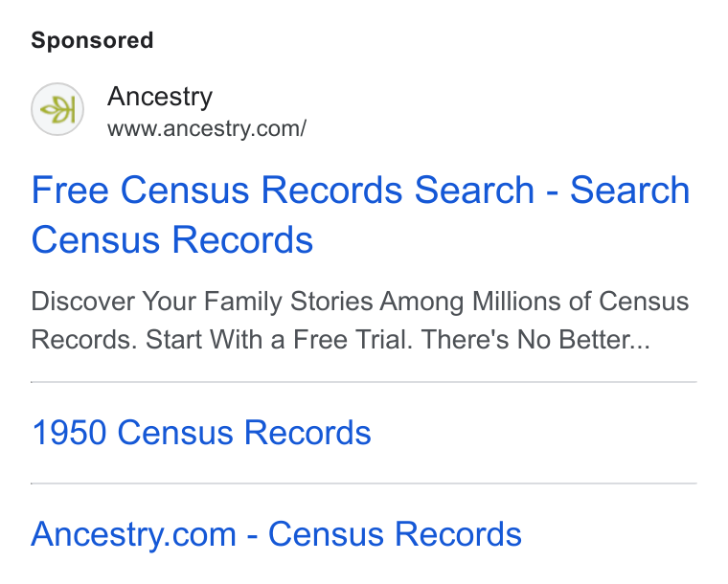Click 'Ancestry.com' in the bottom sitelink
This screenshot has height=584, width=728.
click(134, 535)
